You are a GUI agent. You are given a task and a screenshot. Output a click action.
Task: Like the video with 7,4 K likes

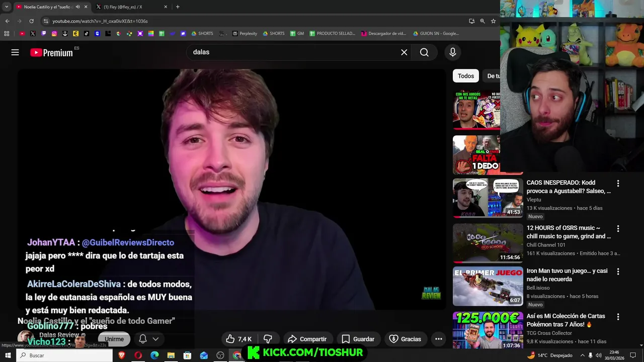[238, 339]
